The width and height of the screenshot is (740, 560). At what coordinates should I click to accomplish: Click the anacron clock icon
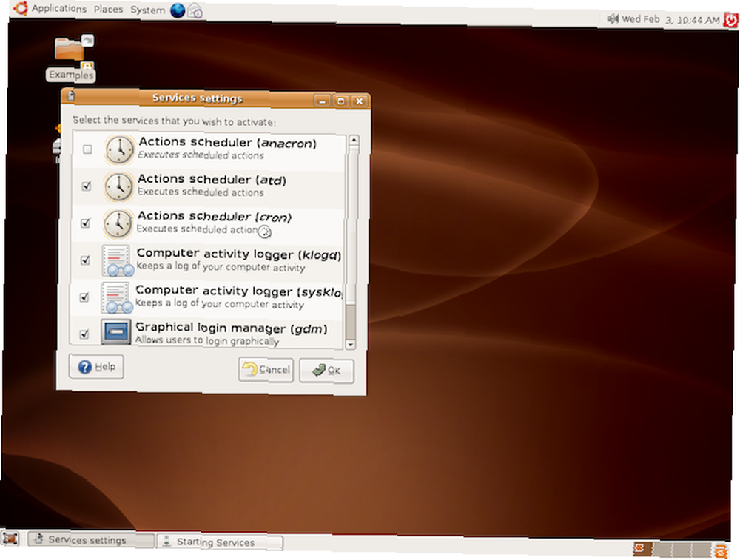point(119,149)
